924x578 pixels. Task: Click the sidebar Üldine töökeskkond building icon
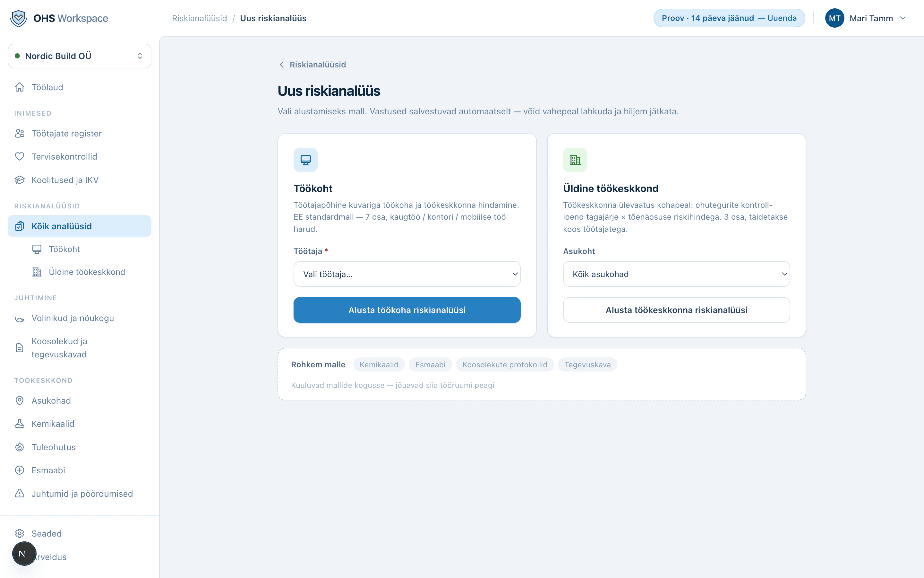[x=37, y=272]
